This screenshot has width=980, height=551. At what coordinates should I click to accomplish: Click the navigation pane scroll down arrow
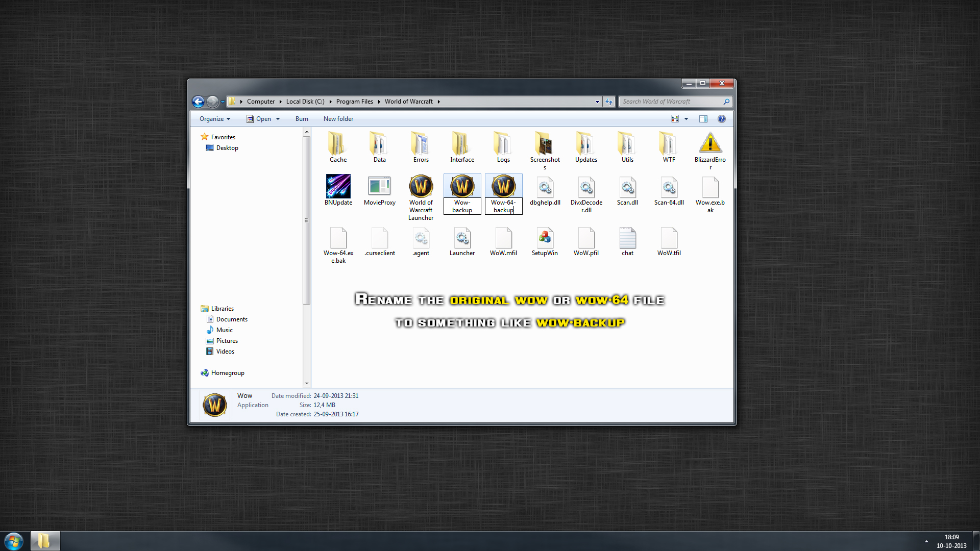pyautogui.click(x=307, y=383)
